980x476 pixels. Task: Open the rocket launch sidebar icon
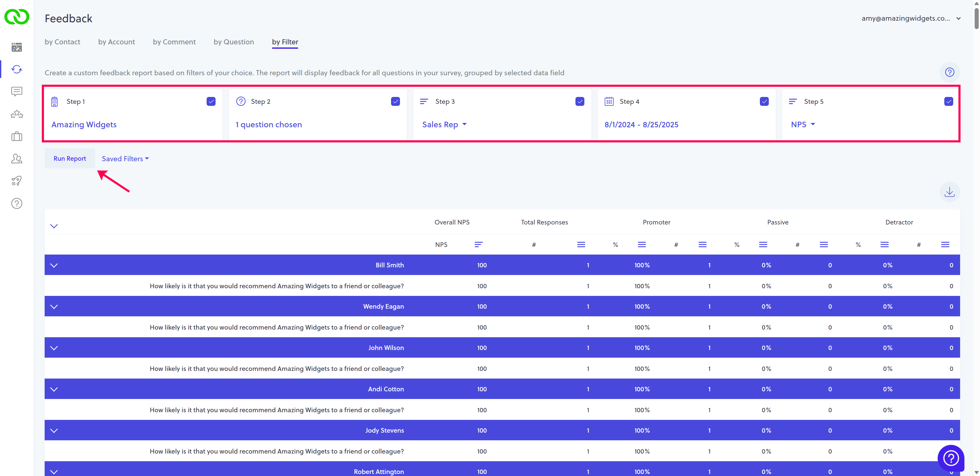(x=17, y=181)
